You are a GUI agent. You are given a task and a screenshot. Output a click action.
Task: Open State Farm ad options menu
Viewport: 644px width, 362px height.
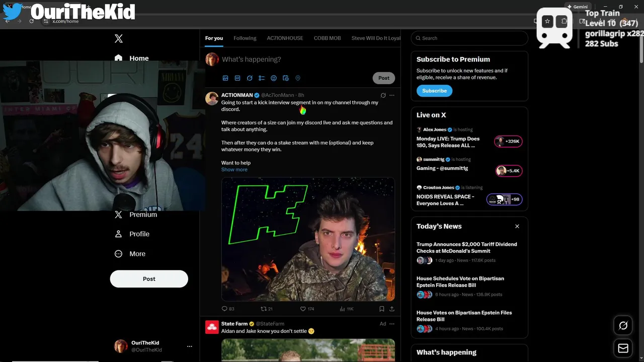(392, 324)
